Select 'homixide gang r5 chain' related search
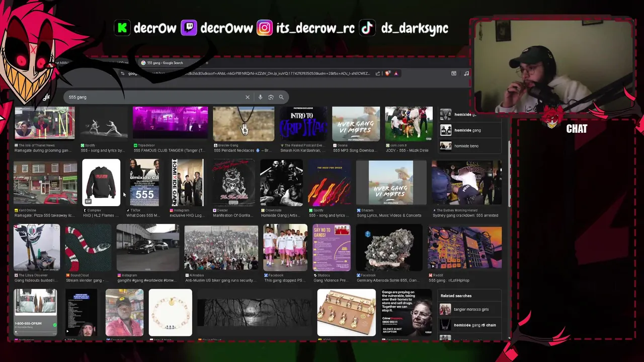644x362 pixels. point(470,325)
